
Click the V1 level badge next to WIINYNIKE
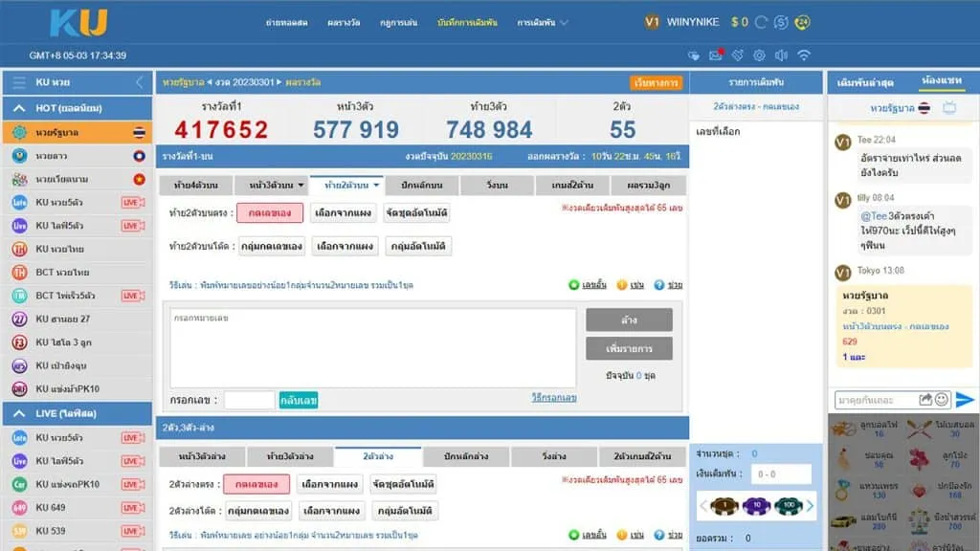coord(652,23)
